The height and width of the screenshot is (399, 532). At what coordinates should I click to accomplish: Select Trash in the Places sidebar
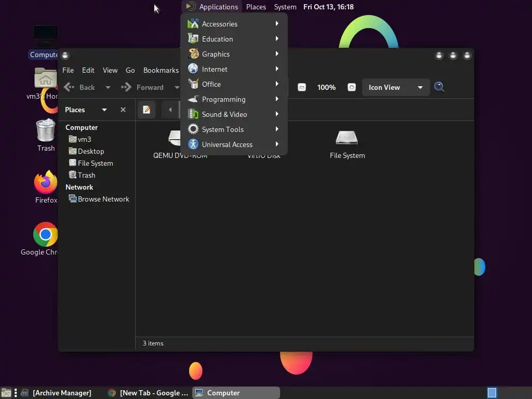[82, 175]
